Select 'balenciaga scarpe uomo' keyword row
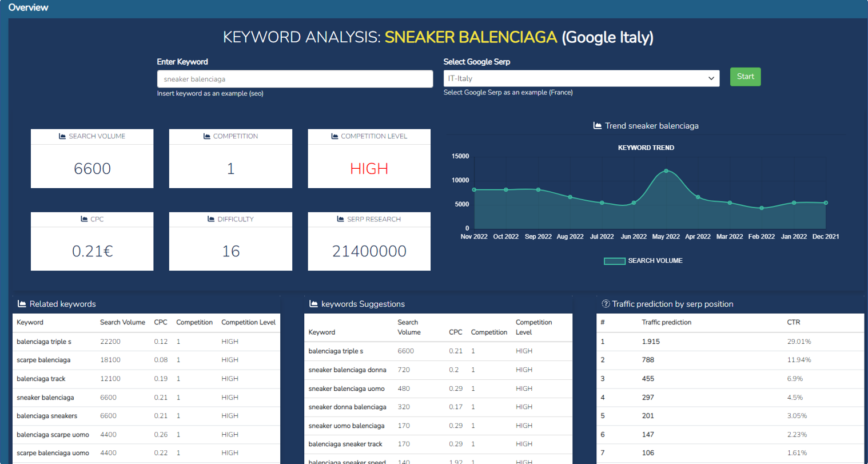The width and height of the screenshot is (868, 464). click(x=146, y=434)
